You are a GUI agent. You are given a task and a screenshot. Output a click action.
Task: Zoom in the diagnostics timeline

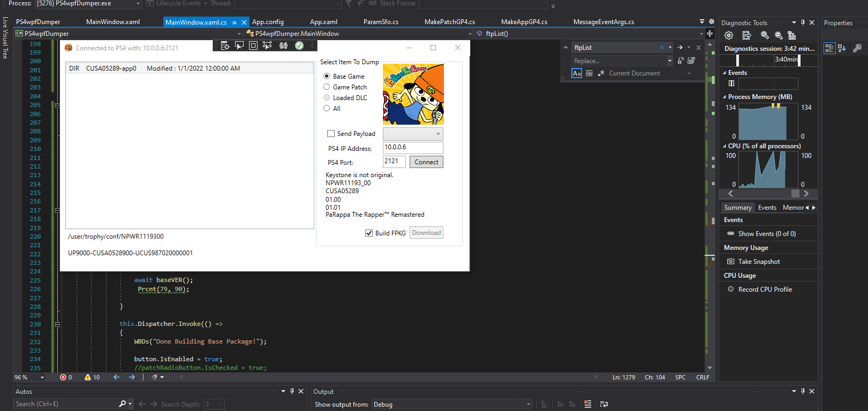pos(765,35)
